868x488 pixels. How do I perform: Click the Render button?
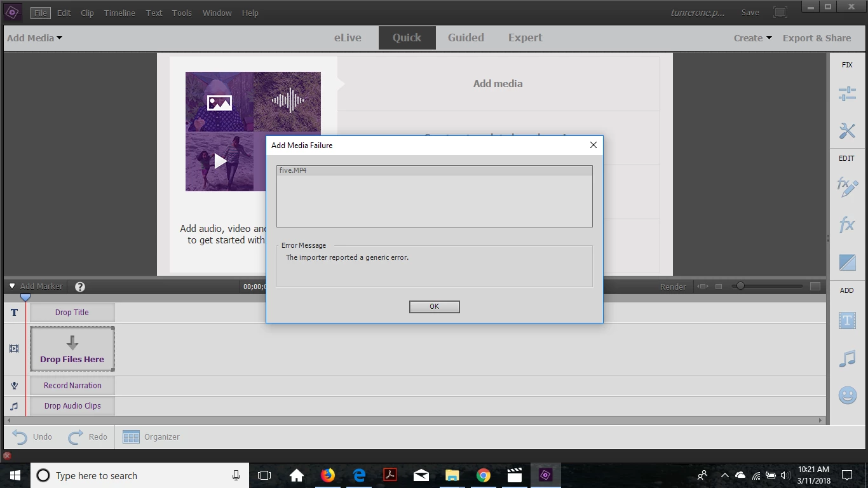pyautogui.click(x=673, y=287)
